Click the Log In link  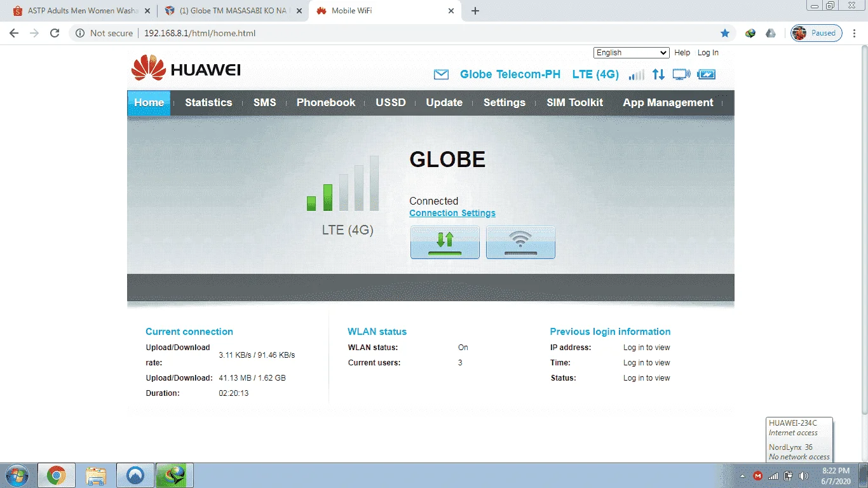[708, 53]
